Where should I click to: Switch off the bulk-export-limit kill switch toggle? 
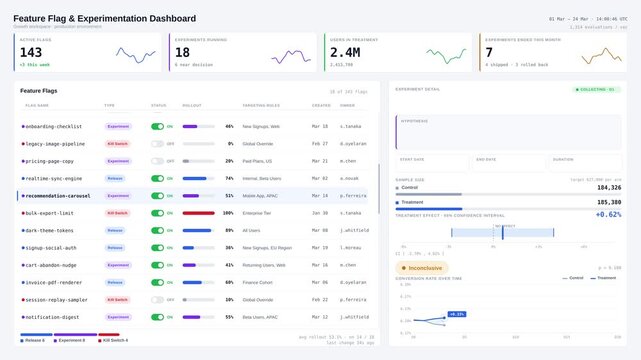[x=157, y=213]
